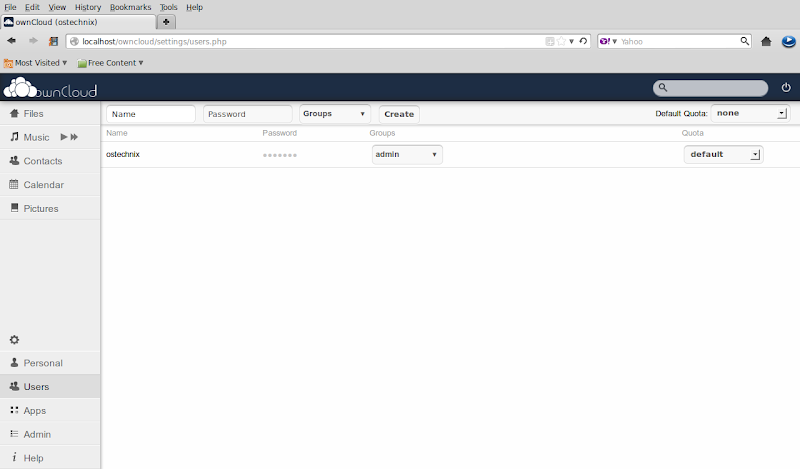Image resolution: width=800 pixels, height=469 pixels.
Task: Play music with the play icon
Action: (64, 137)
